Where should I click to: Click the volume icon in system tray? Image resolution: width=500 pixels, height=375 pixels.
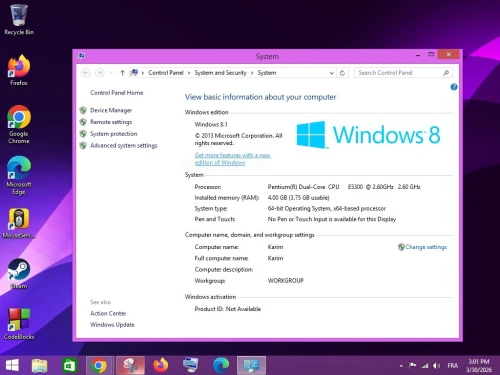(436, 366)
